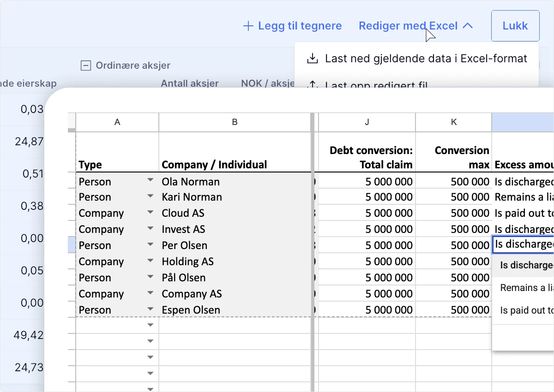The width and height of the screenshot is (554, 392).
Task: Click the 'Ola Norman' cell
Action: (235, 181)
